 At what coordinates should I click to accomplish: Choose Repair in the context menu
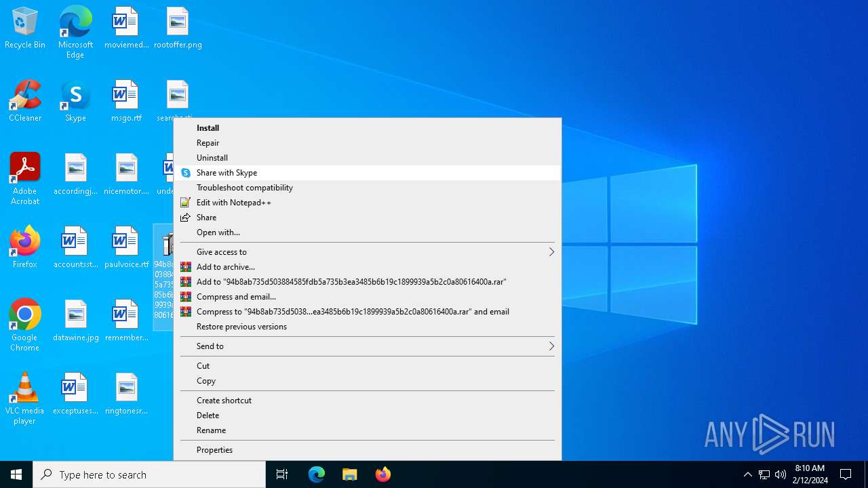click(368, 143)
